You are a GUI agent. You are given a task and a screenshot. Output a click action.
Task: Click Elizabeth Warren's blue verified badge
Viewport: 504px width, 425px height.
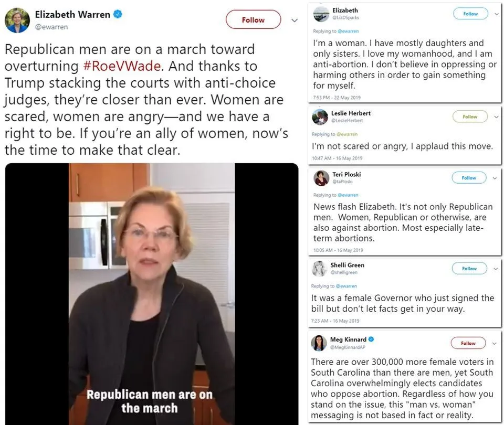click(x=118, y=15)
